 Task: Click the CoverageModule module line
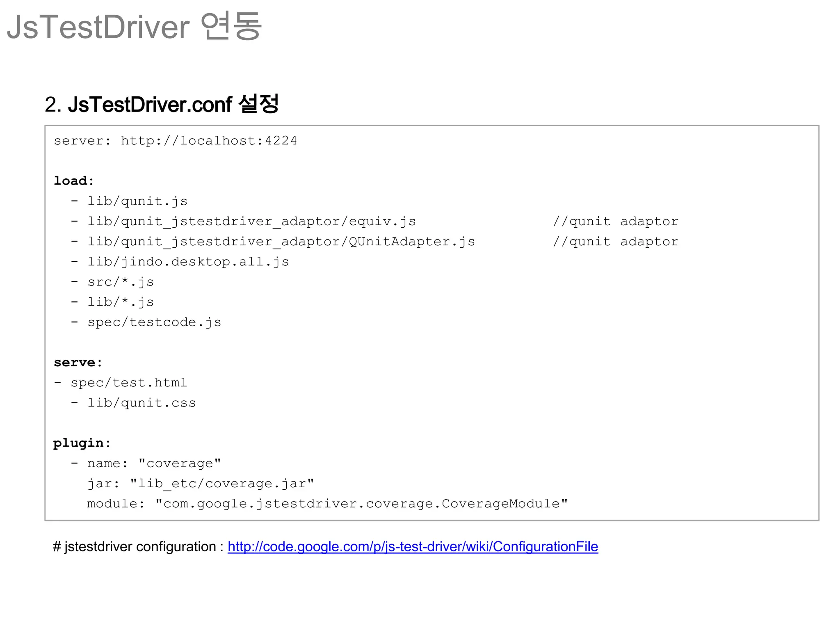coord(327,504)
